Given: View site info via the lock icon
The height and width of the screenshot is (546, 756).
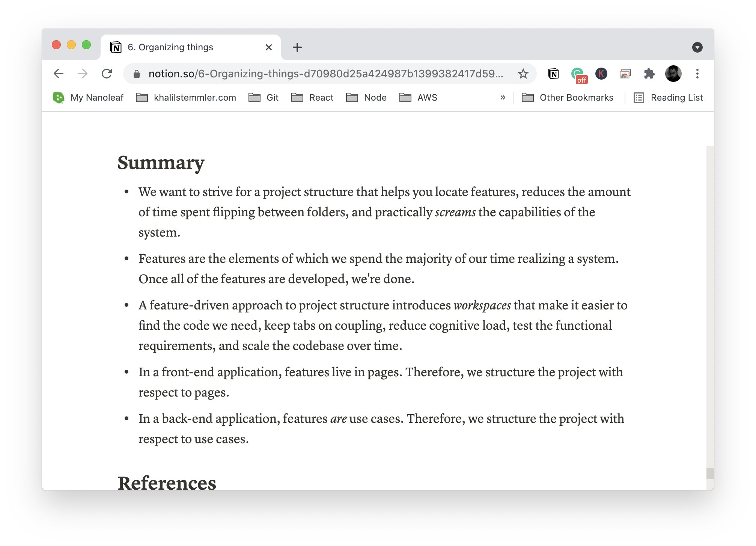Looking at the screenshot, I should point(137,74).
